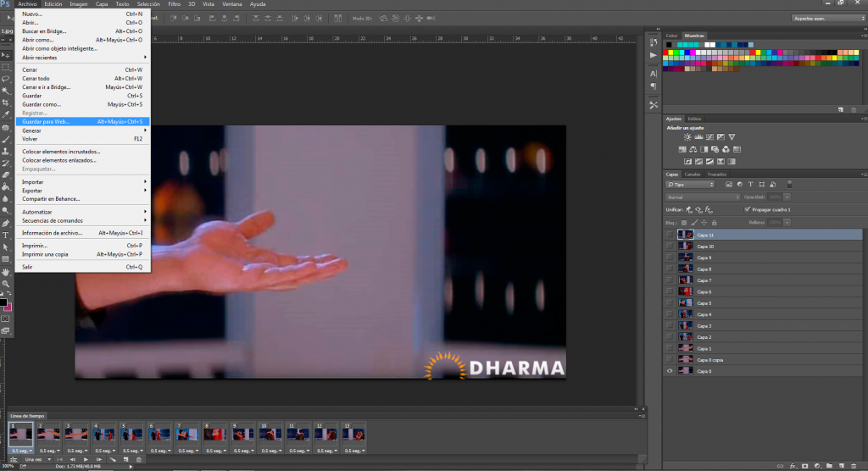Click the tween frames icon in timeline
Viewport: 868px width, 471px height.
[x=113, y=459]
